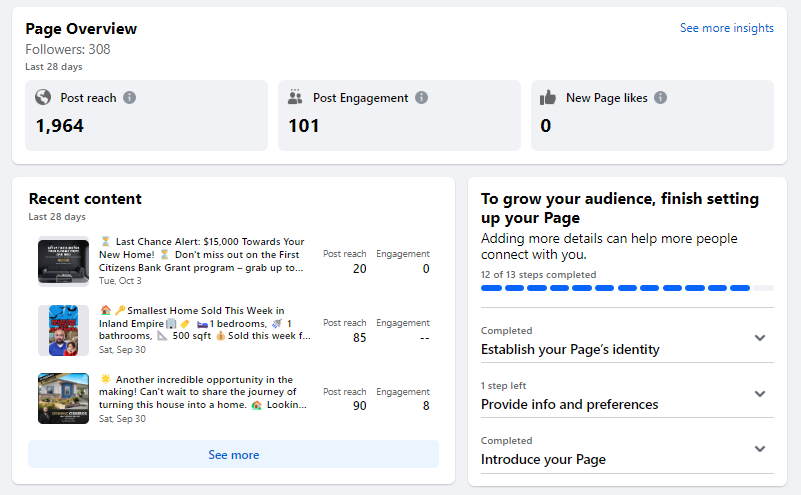Click the info icon next to Post reach

pos(130,98)
